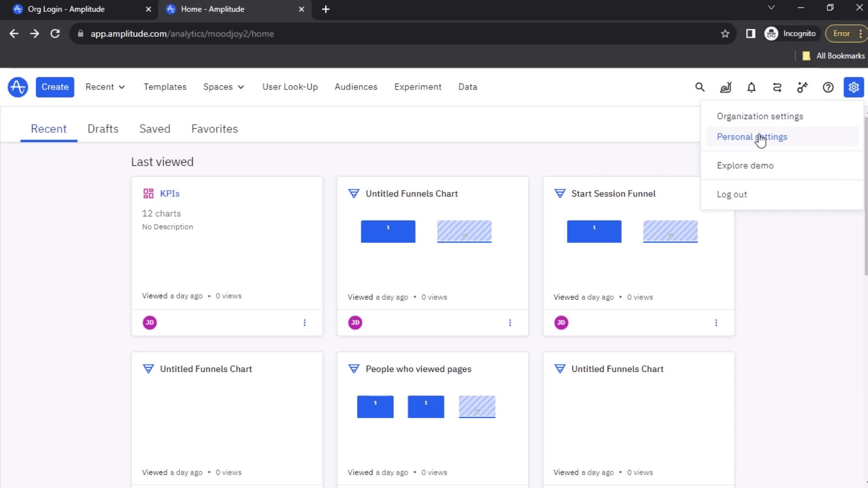This screenshot has width=868, height=488.
Task: Switch to the Saved tab
Action: coord(155,129)
